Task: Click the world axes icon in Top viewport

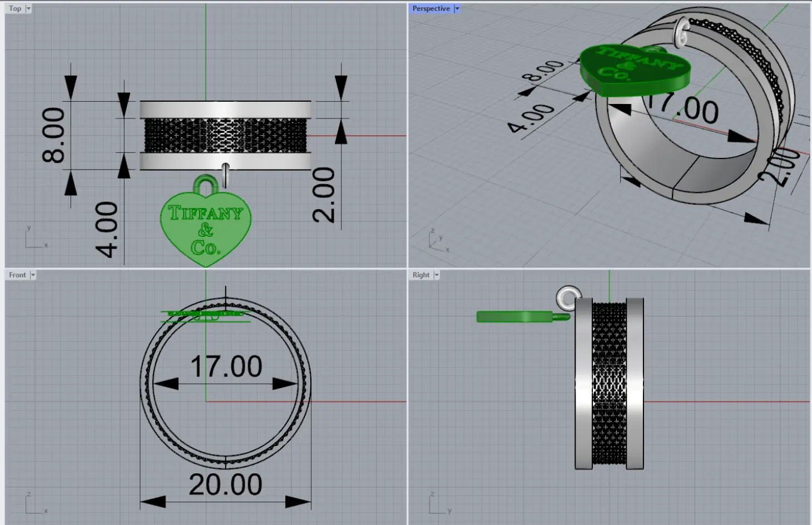Action: tap(34, 238)
